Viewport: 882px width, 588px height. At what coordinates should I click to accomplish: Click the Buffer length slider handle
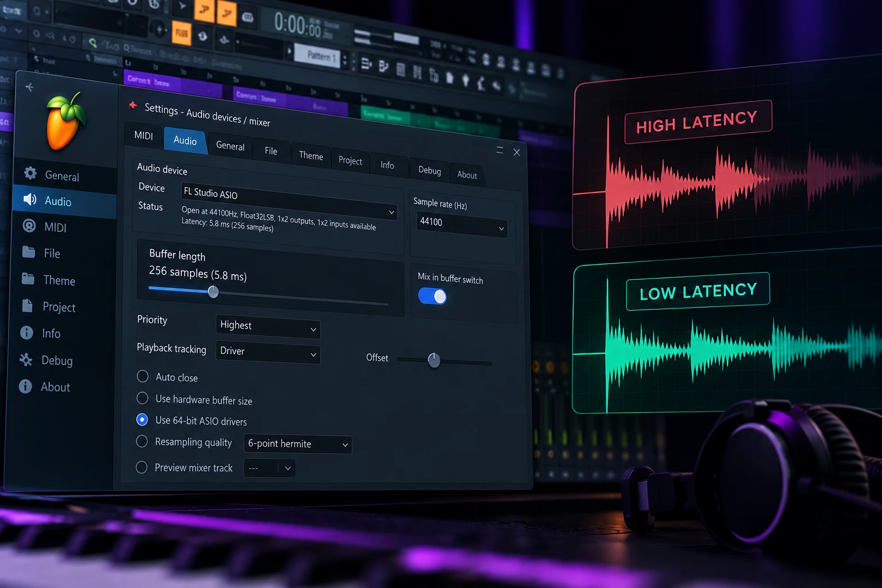[213, 292]
